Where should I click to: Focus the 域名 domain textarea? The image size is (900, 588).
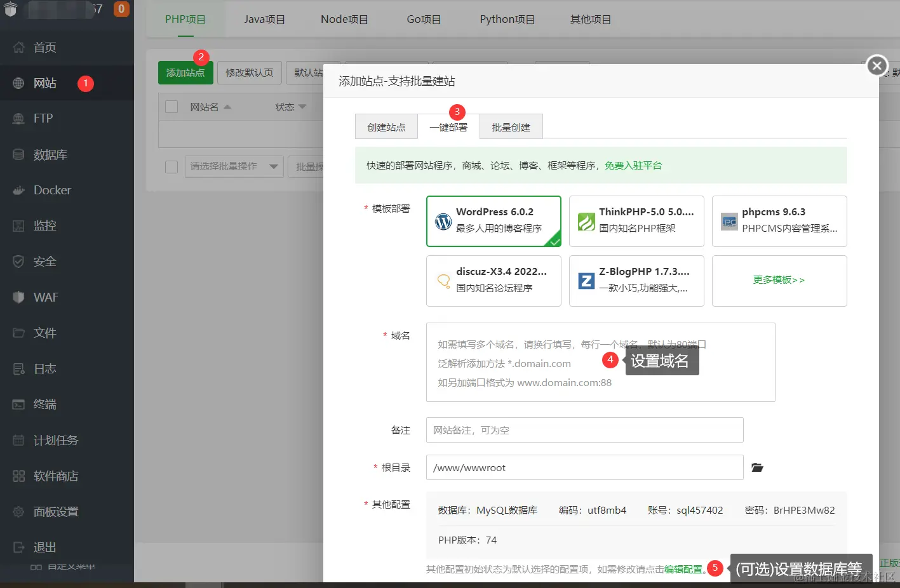click(601, 362)
